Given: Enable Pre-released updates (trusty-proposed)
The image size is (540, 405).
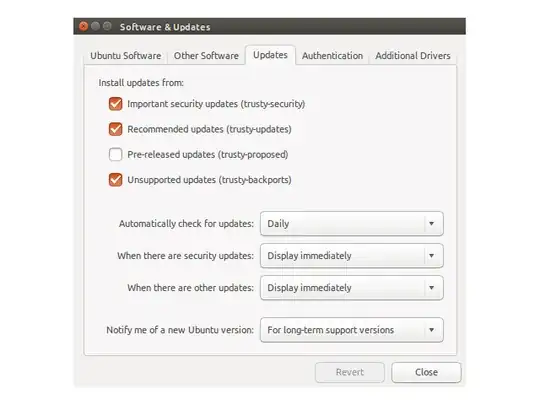Looking at the screenshot, I should click(115, 154).
